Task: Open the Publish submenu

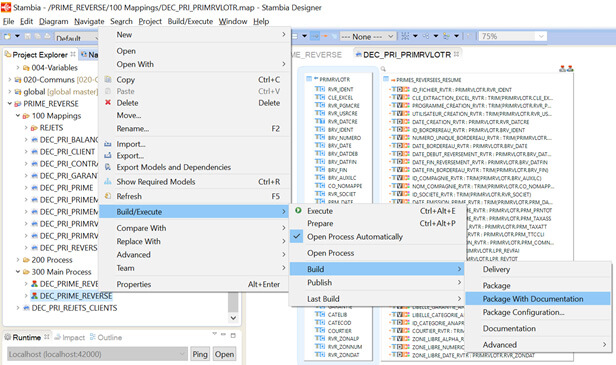Action: click(x=377, y=282)
